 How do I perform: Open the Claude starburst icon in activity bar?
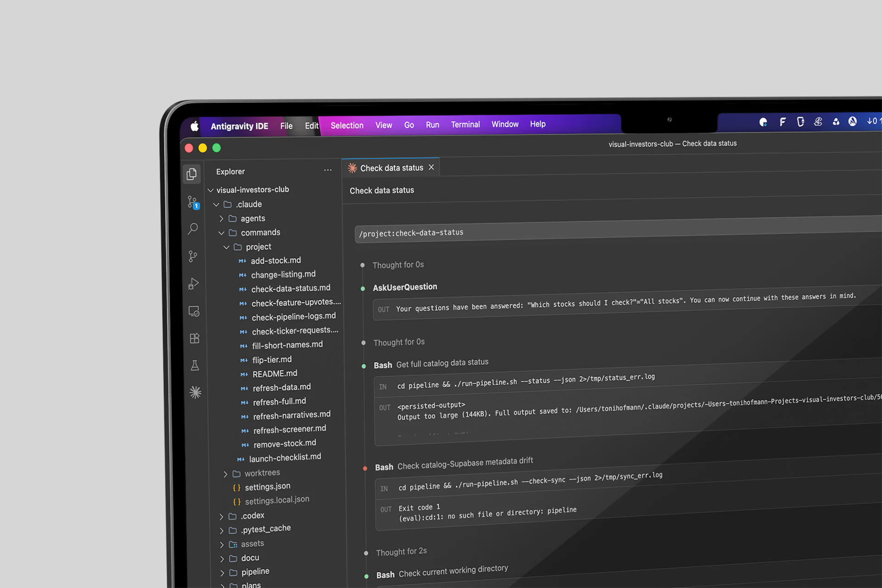pos(195,392)
